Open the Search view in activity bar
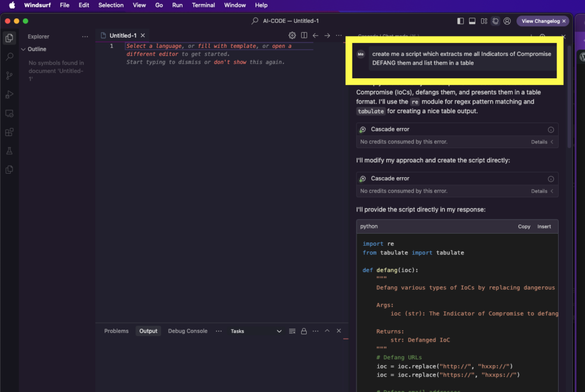 9,57
